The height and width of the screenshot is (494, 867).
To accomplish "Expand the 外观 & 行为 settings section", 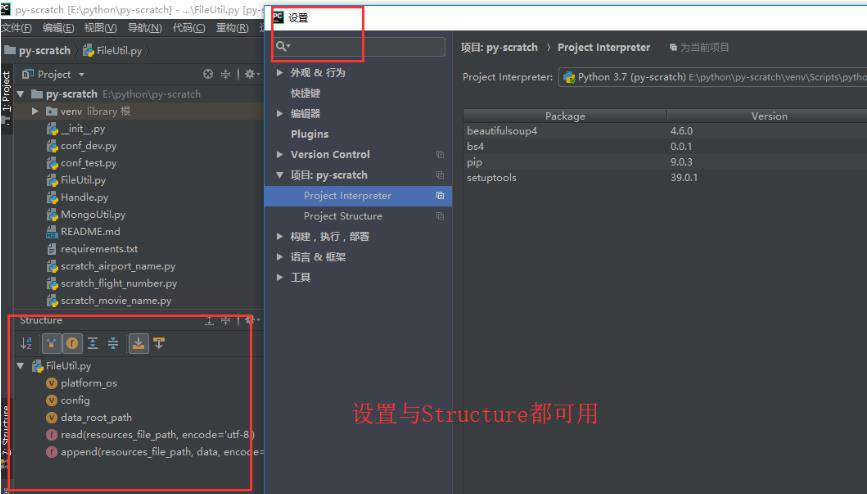I will coord(280,72).
